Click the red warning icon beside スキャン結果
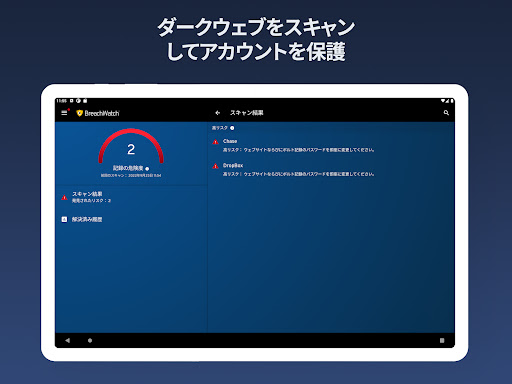Image resolution: width=512 pixels, height=384 pixels. point(64,197)
